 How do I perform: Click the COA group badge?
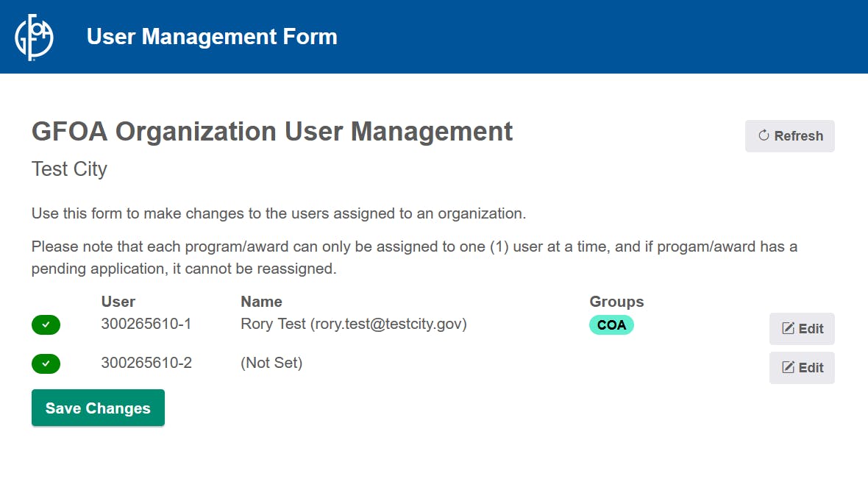[611, 324]
